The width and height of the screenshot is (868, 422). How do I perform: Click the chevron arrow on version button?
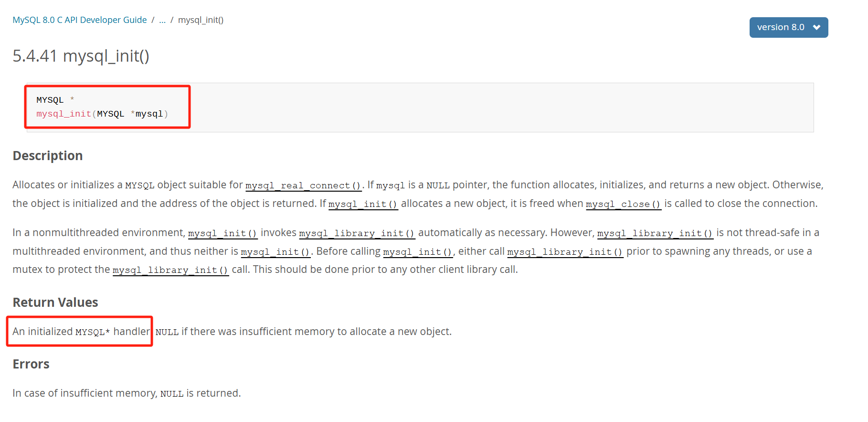[816, 27]
